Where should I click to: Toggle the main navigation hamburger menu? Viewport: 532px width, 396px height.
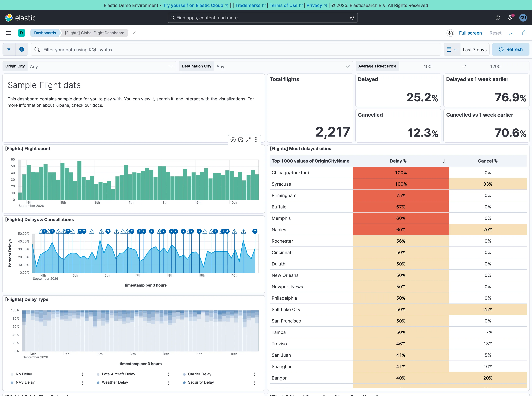(x=9, y=33)
